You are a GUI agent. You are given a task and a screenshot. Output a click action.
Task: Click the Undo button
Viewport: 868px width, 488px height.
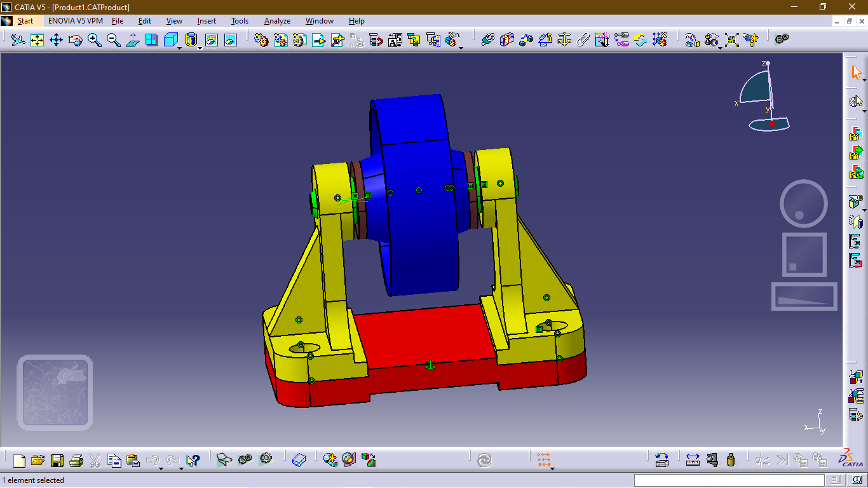151,459
